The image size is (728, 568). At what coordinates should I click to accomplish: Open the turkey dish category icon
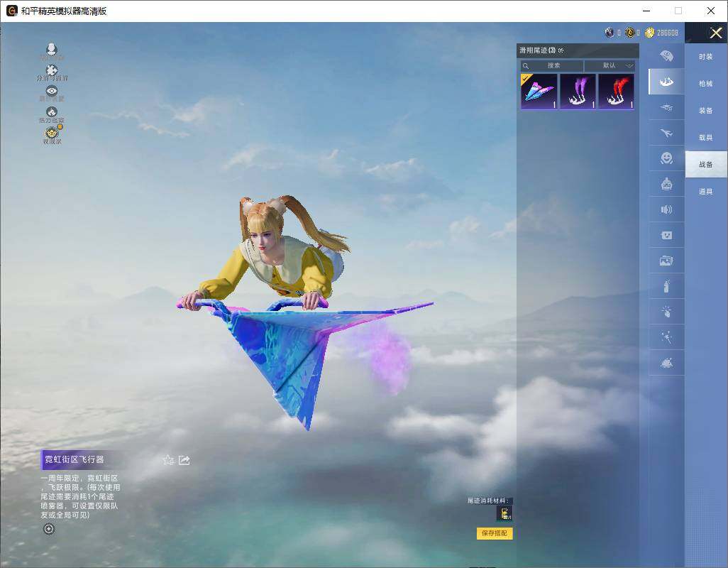click(x=667, y=363)
